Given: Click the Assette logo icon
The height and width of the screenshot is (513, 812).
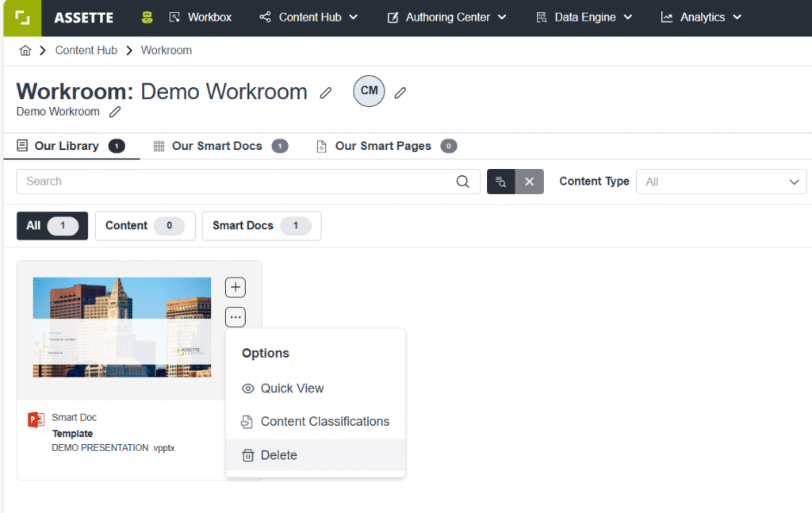Looking at the screenshot, I should (22, 18).
